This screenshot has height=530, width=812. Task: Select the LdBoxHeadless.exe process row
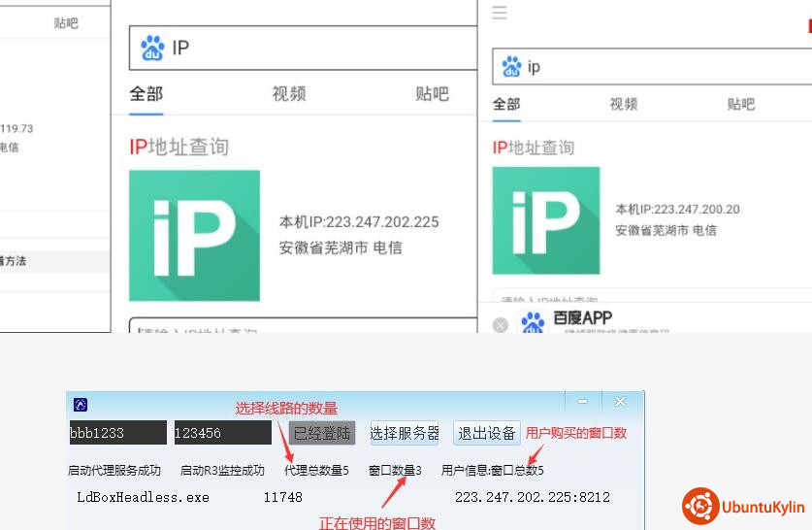click(x=143, y=497)
